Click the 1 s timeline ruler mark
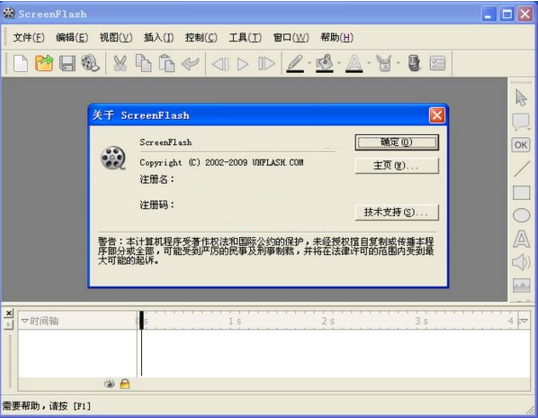The width and height of the screenshot is (538, 418). point(235,322)
